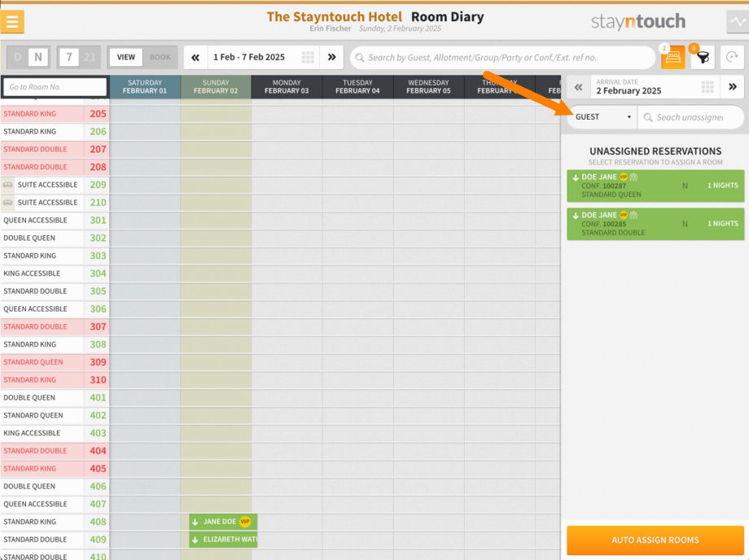Go to previous arrival date arrow
749x560 pixels.
point(579,87)
